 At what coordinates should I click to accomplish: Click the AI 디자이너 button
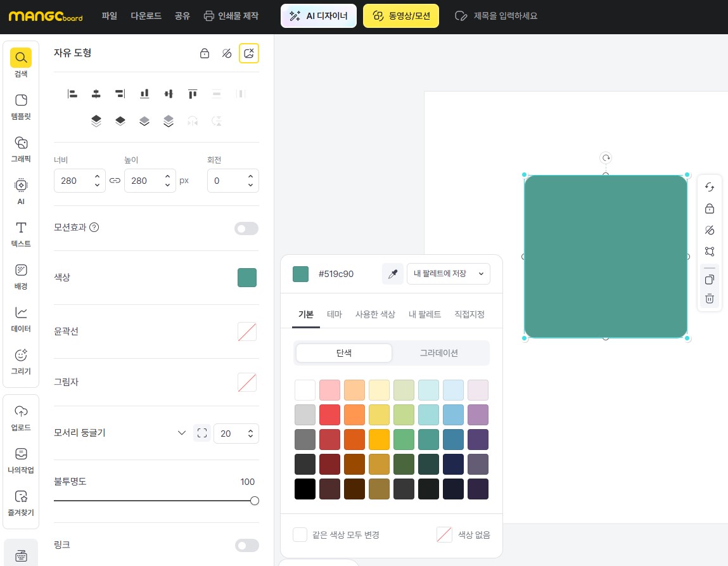319,16
